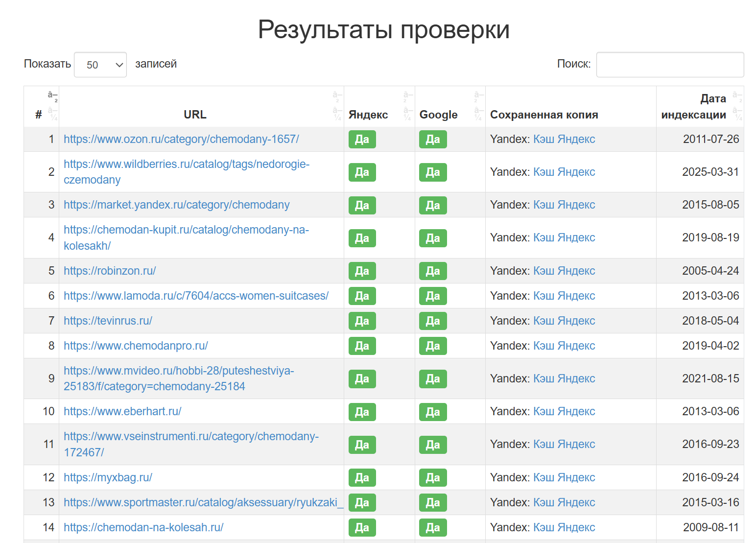Sort by the Сохраненная копия column header
This screenshot has height=543, width=756.
click(x=570, y=107)
